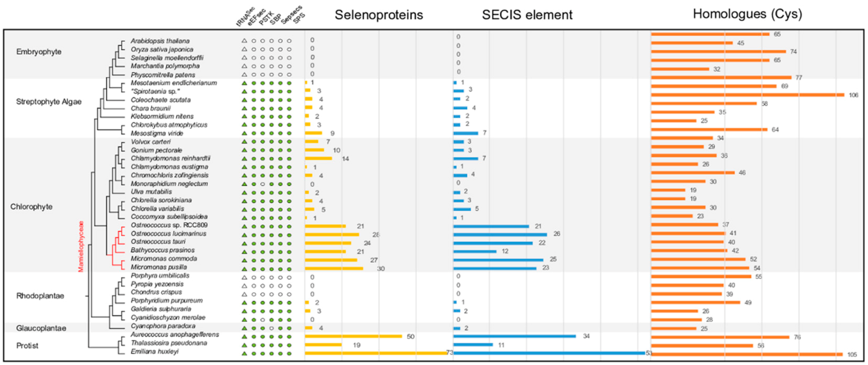Click the blue SECIS bar for Ostreococcus lucimarinus

[x=500, y=234]
